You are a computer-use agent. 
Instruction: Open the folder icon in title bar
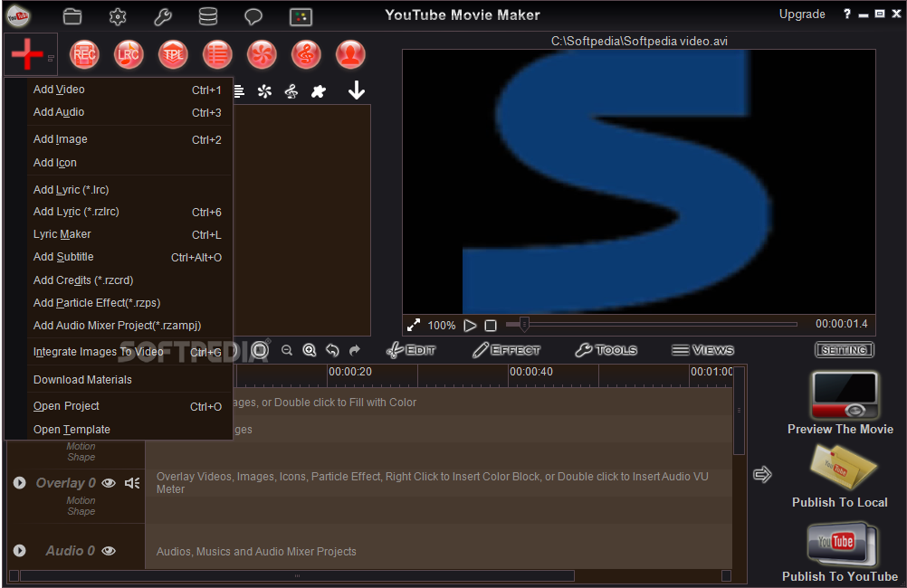tap(72, 16)
